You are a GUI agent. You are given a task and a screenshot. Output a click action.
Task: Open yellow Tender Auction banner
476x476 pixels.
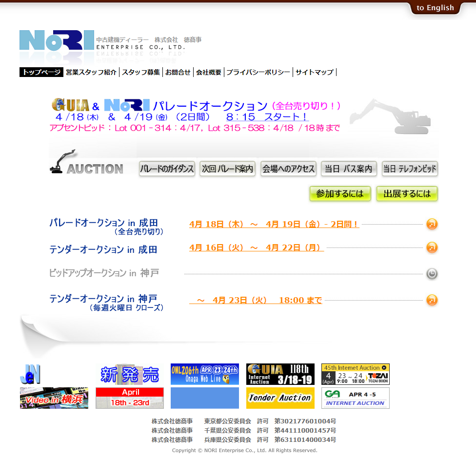[x=280, y=398]
